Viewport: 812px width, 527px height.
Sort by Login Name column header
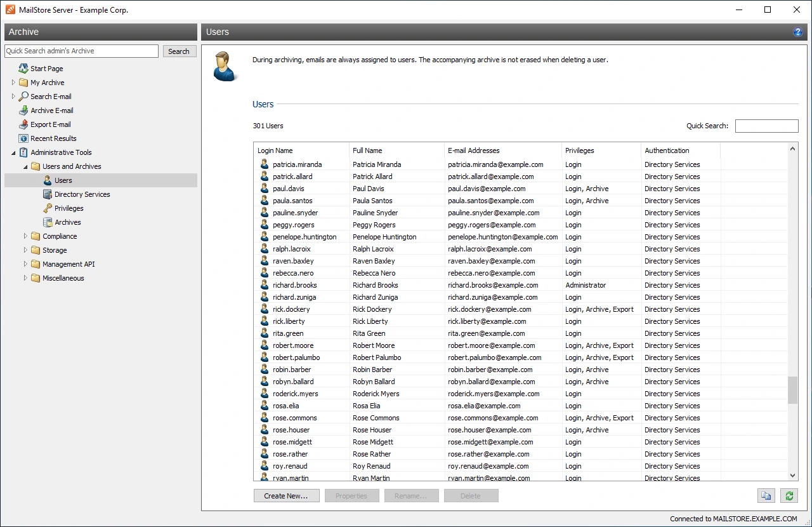[301, 150]
